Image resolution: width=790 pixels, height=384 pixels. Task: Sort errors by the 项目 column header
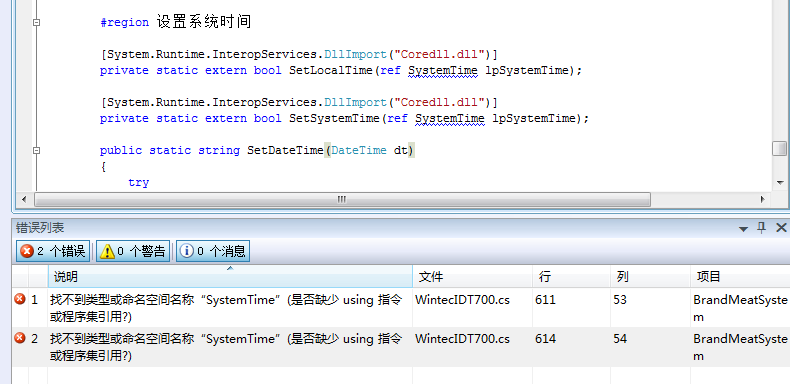coord(740,277)
